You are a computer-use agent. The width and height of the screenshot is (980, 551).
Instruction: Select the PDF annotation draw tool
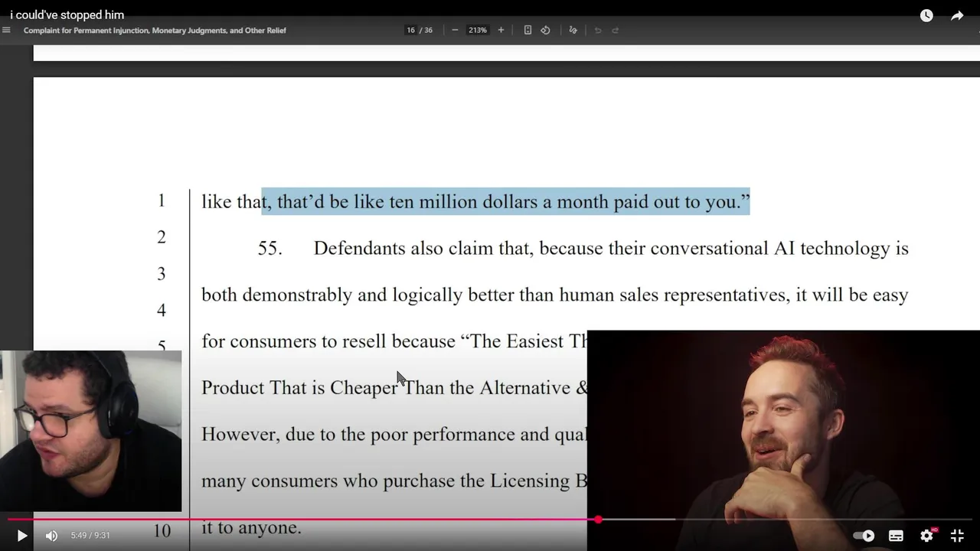[x=573, y=30]
